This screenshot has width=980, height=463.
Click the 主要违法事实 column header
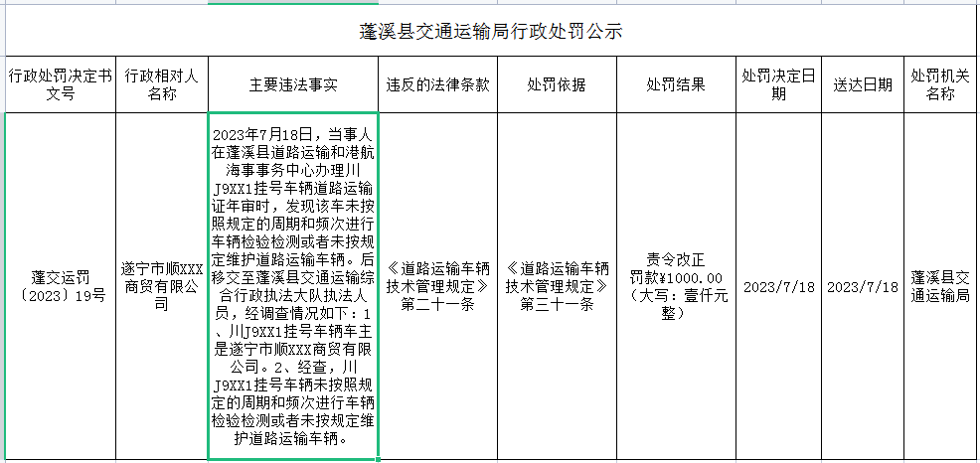[293, 84]
